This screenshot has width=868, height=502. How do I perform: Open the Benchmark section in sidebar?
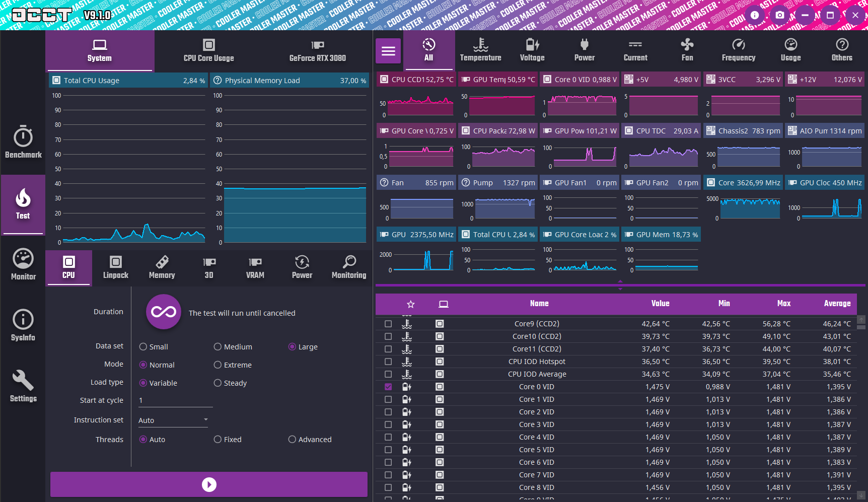(x=23, y=142)
